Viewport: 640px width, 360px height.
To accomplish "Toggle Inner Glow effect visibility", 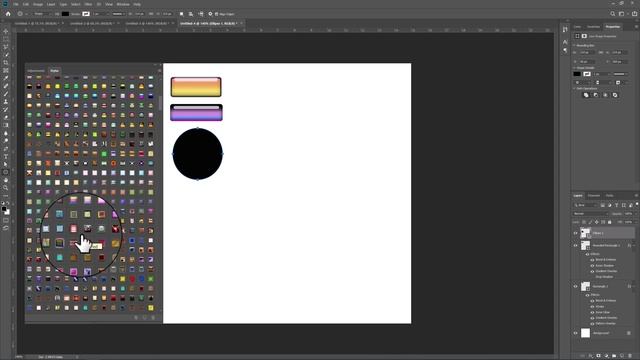I will coord(592,312).
